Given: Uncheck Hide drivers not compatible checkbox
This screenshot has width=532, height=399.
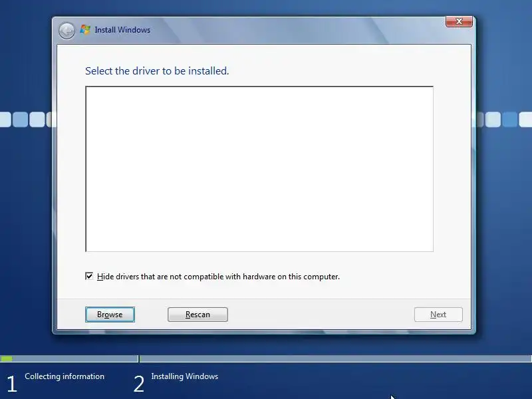Looking at the screenshot, I should pos(89,276).
